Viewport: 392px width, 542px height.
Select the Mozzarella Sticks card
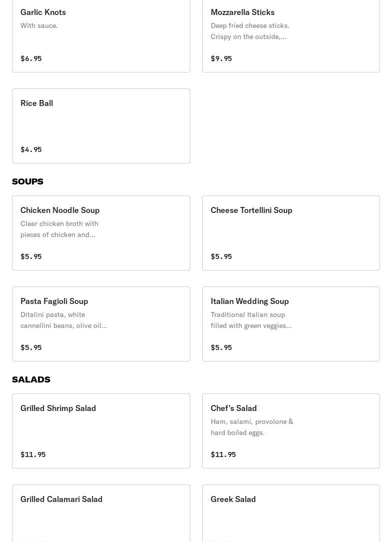(291, 36)
